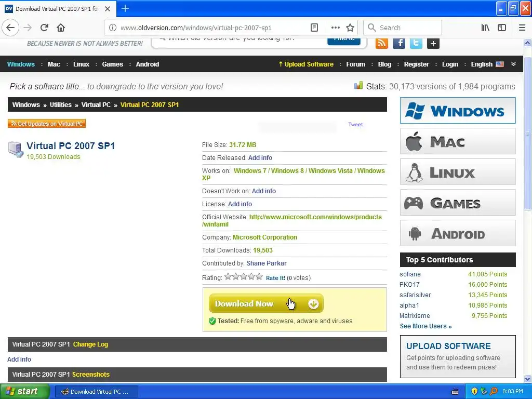Click Utilities in the breadcrumb
This screenshot has width=532, height=399.
click(60, 105)
